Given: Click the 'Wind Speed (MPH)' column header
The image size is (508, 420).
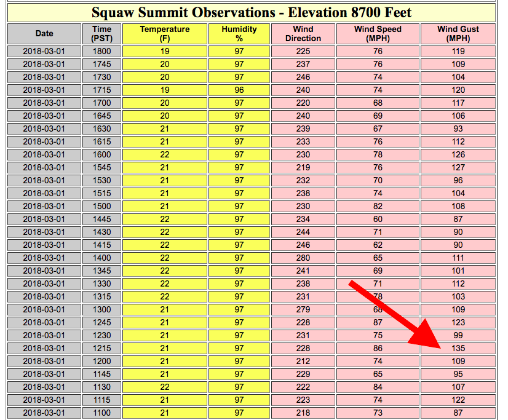Looking at the screenshot, I should click(378, 34).
